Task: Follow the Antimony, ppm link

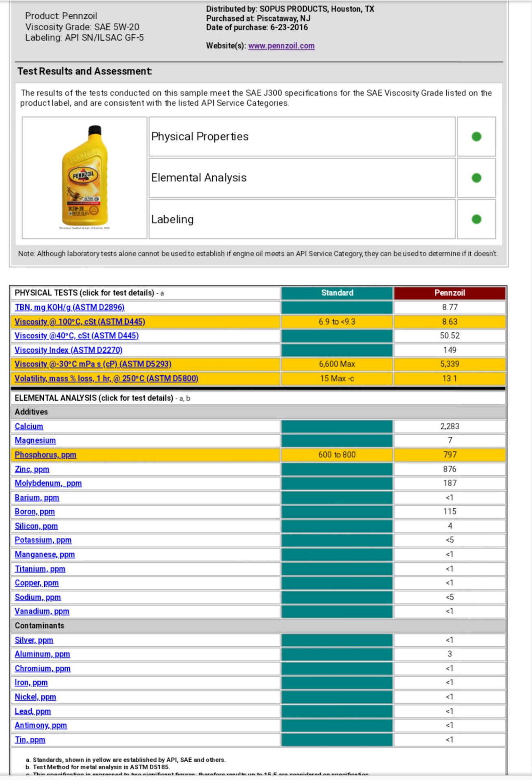Action: [x=41, y=726]
